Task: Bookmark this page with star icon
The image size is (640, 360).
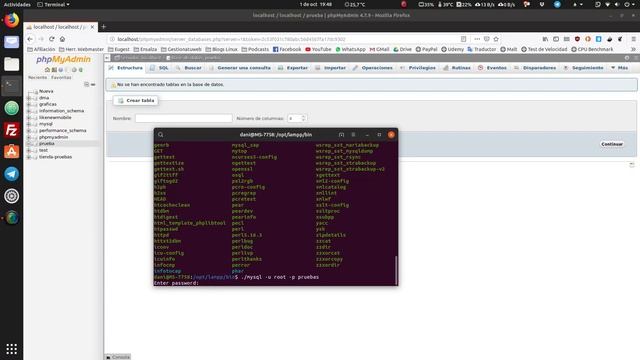Action: tap(496, 39)
